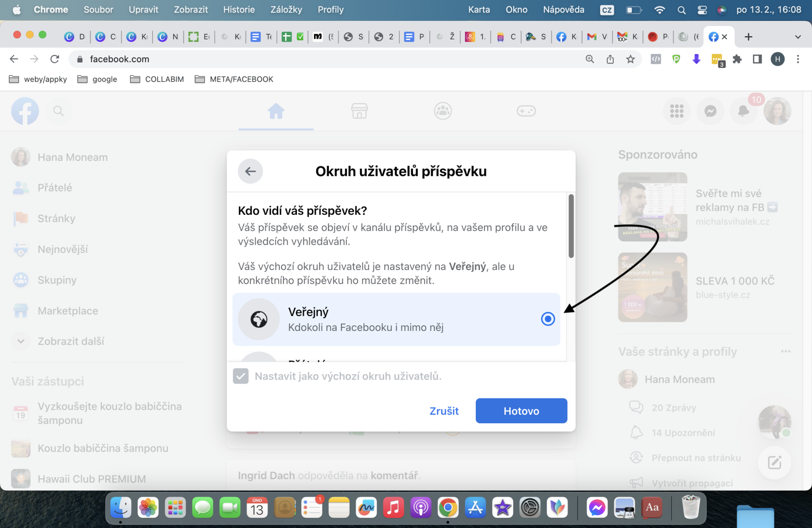This screenshot has width=812, height=528.
Task: Open the META/FACEBOOK bookmarks folder
Action: [x=234, y=79]
